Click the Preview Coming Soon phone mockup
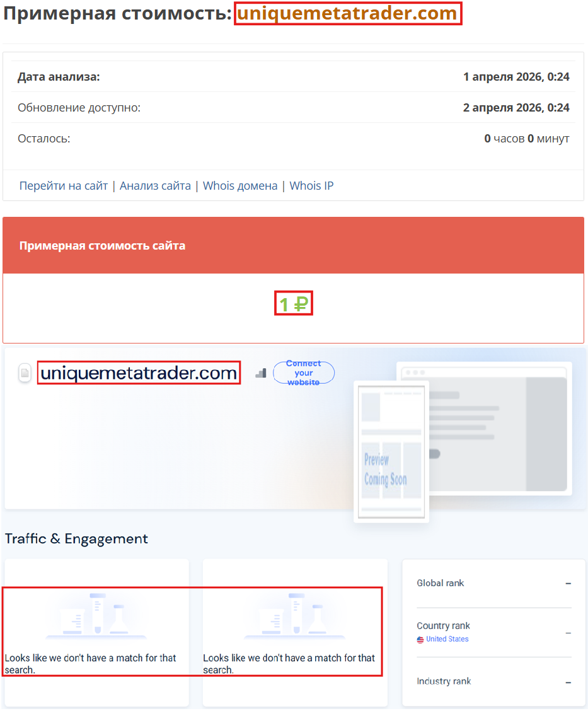This screenshot has width=588, height=711. (x=391, y=451)
